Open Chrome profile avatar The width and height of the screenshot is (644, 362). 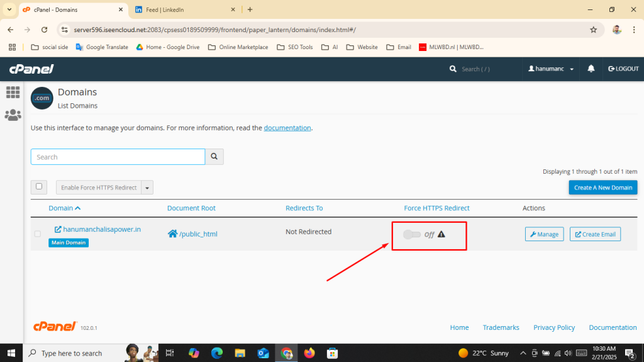click(x=616, y=30)
